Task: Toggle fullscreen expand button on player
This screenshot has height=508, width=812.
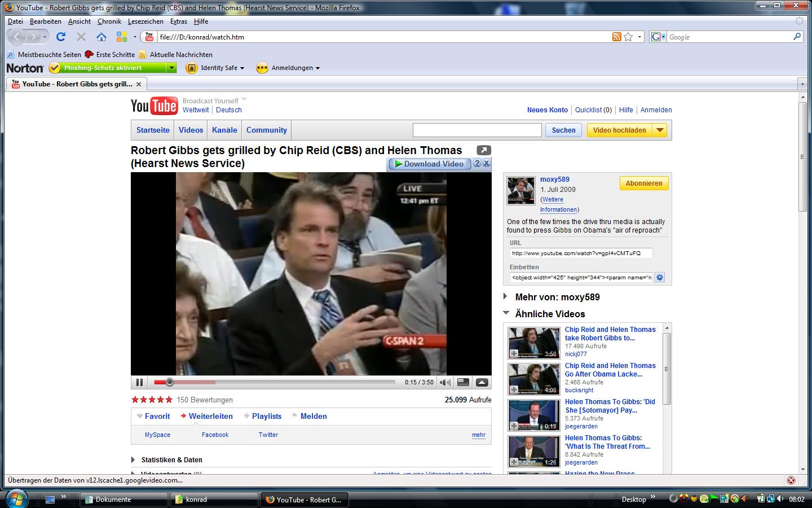Action: 482,382
